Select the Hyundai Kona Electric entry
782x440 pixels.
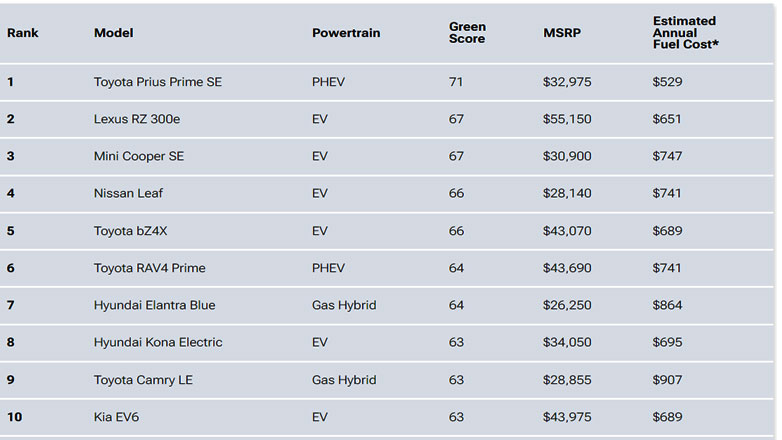(158, 342)
